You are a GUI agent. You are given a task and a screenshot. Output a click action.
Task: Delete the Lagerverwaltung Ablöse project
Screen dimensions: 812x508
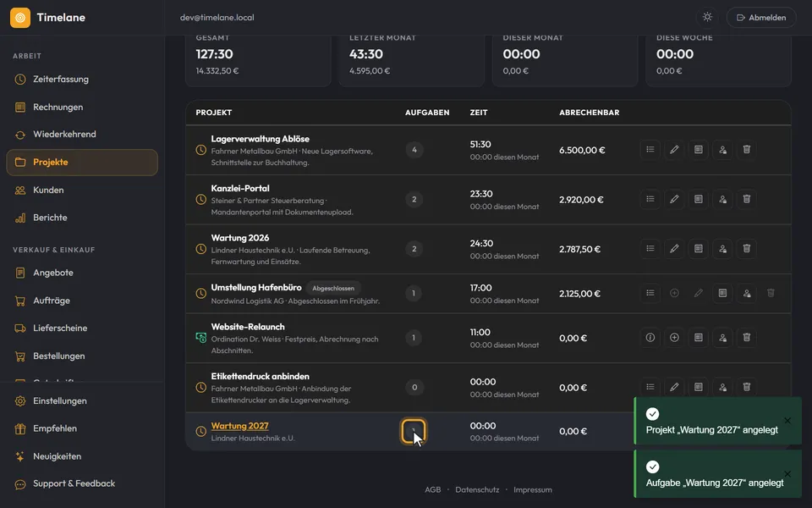[x=747, y=150]
